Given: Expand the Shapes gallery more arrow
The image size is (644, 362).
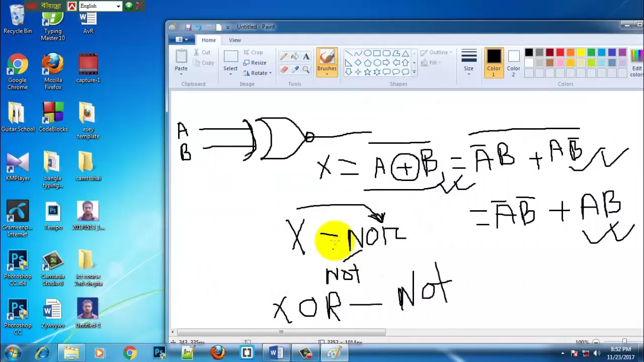Looking at the screenshot, I should (x=414, y=72).
